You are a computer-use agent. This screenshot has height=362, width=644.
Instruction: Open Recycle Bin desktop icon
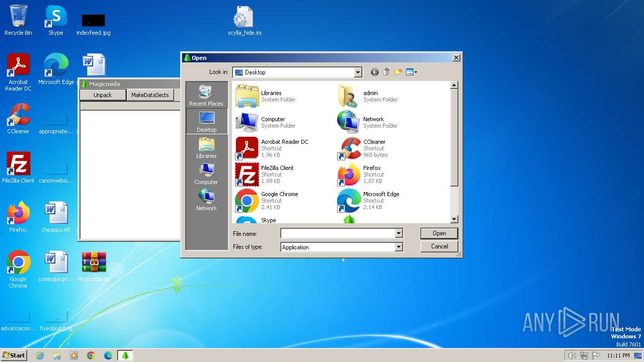(x=18, y=20)
